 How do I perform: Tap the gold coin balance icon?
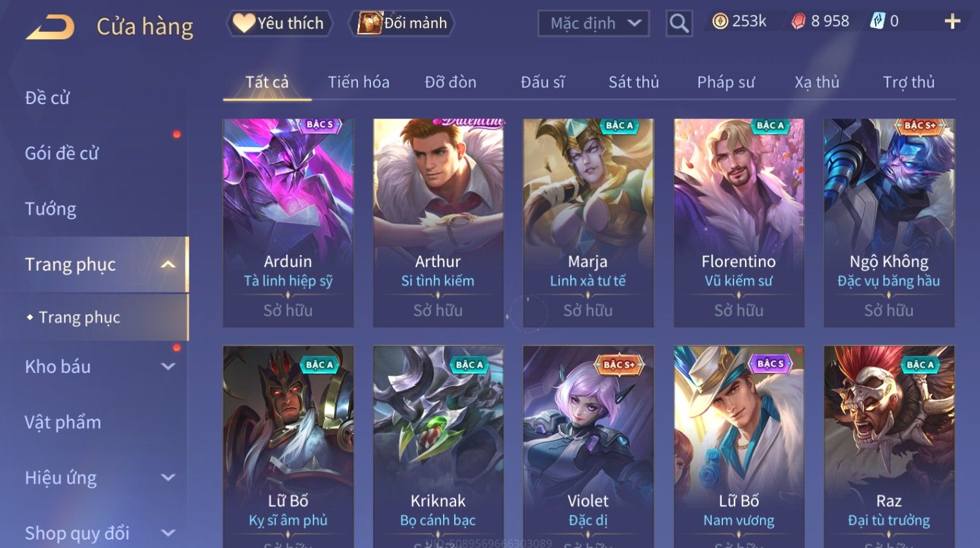pos(720,21)
